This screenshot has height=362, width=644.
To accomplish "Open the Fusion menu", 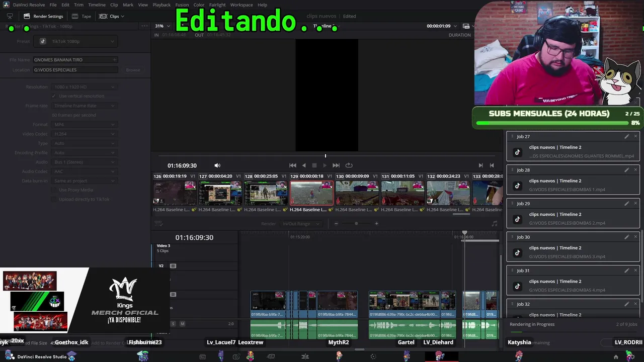I will click(x=182, y=5).
